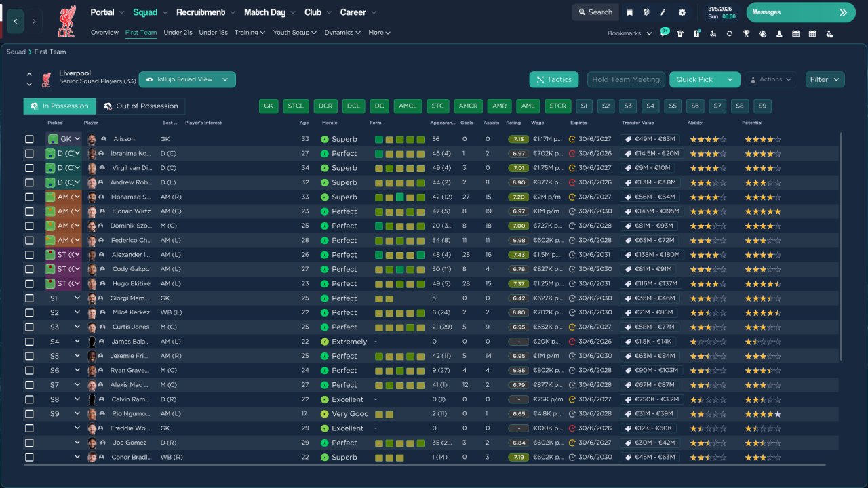
Task: Click Alisson's 7.13 rating badge
Action: [x=518, y=139]
